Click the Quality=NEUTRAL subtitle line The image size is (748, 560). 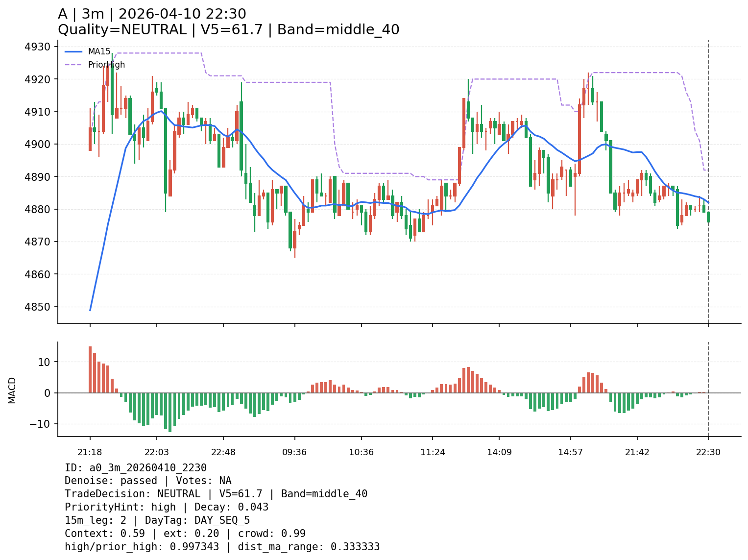[228, 30]
